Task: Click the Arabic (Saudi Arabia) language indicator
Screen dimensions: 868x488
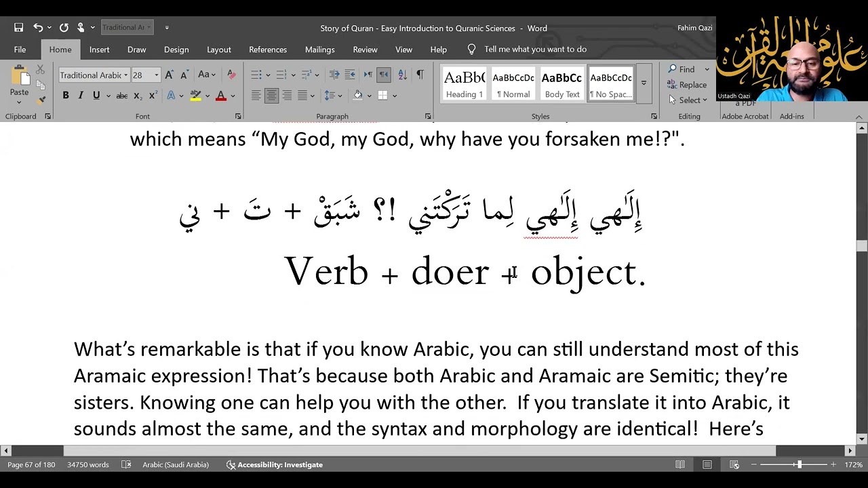Action: (x=176, y=464)
